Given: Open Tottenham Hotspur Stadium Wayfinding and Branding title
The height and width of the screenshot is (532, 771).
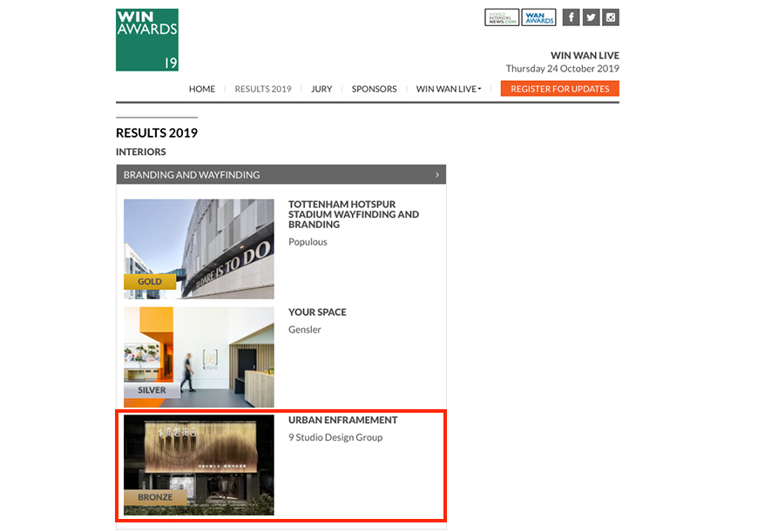Looking at the screenshot, I should (354, 214).
